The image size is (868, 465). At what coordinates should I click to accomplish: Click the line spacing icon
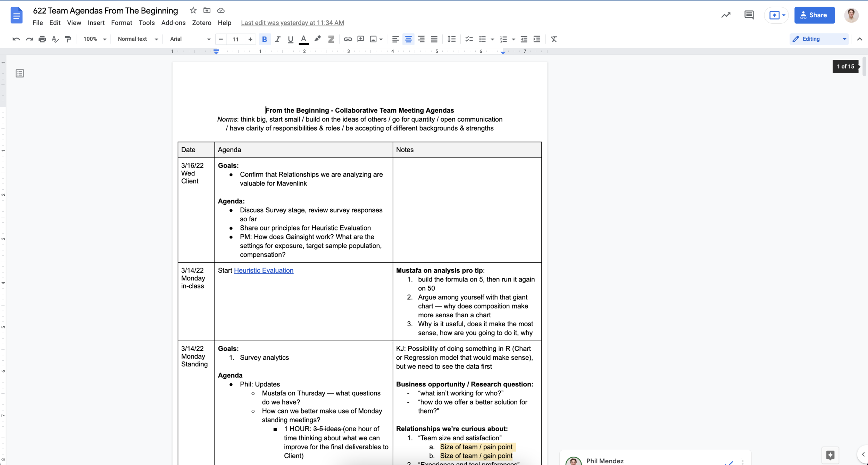(x=451, y=39)
